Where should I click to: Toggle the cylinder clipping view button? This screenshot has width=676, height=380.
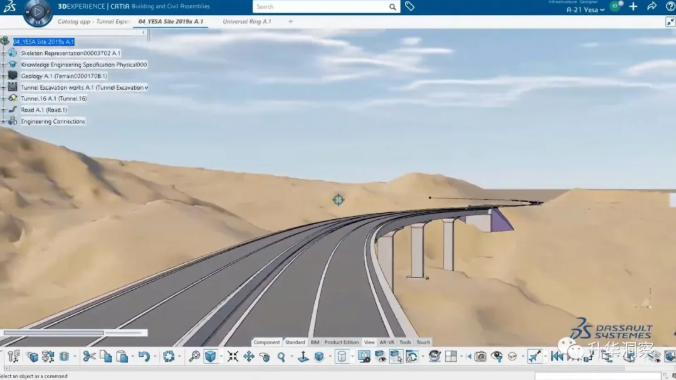click(341, 356)
